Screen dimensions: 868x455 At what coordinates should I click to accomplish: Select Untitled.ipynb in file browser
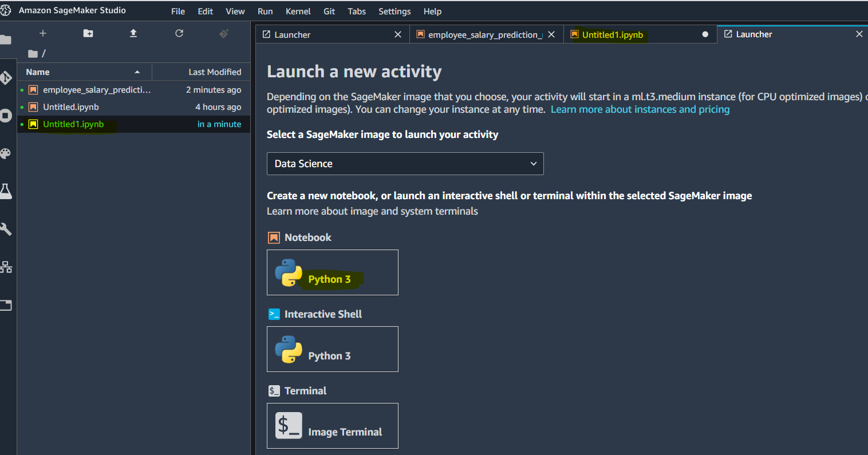pos(134,107)
